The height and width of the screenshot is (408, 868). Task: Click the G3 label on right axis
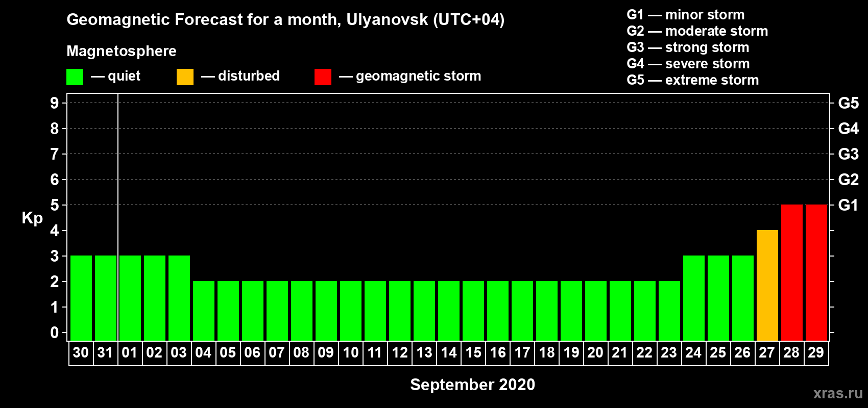848,154
